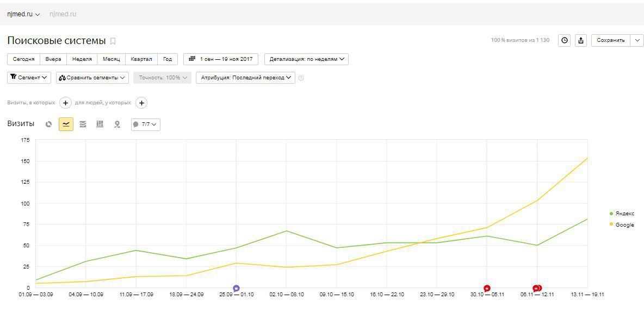Select the line chart view icon
The height and width of the screenshot is (312, 644).
coord(66,124)
